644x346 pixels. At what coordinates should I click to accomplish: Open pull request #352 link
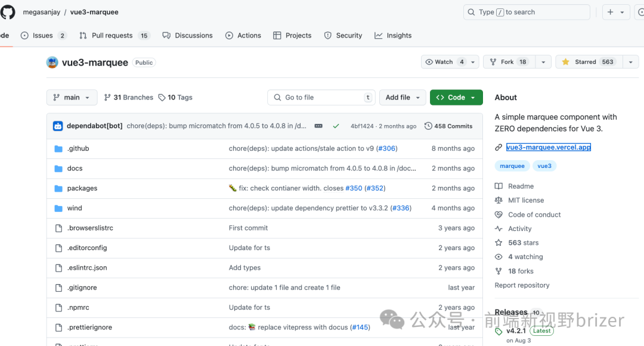coord(375,188)
